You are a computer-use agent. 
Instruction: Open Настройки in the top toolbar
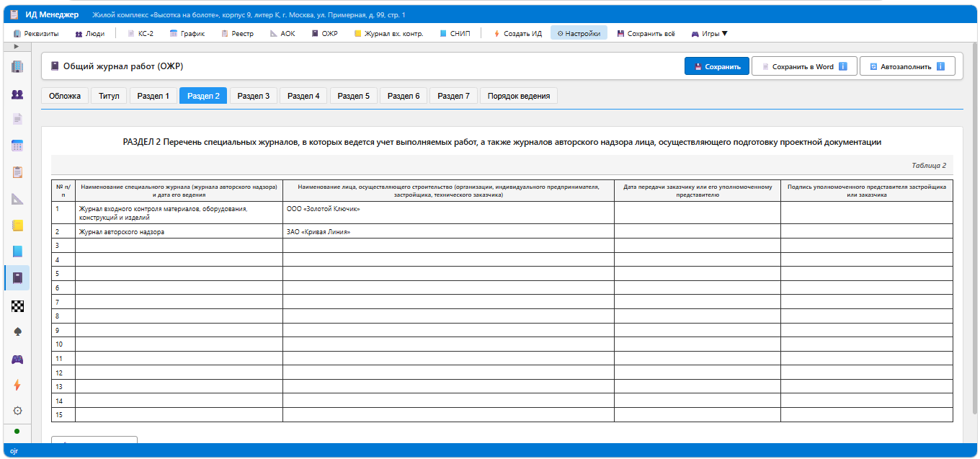point(579,33)
